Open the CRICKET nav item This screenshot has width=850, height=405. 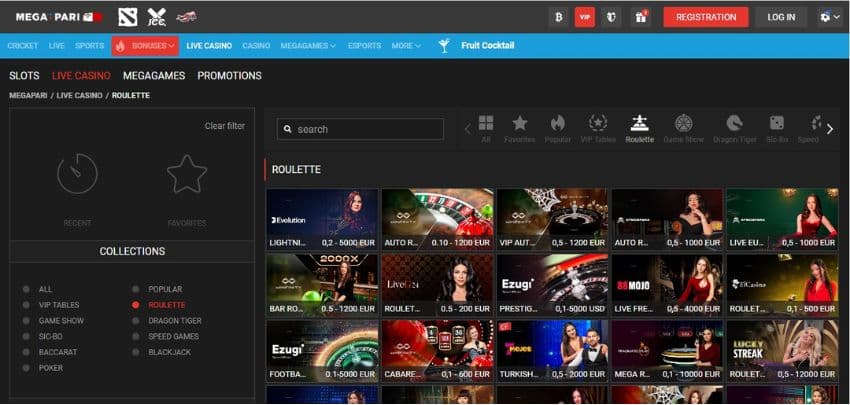(x=23, y=46)
